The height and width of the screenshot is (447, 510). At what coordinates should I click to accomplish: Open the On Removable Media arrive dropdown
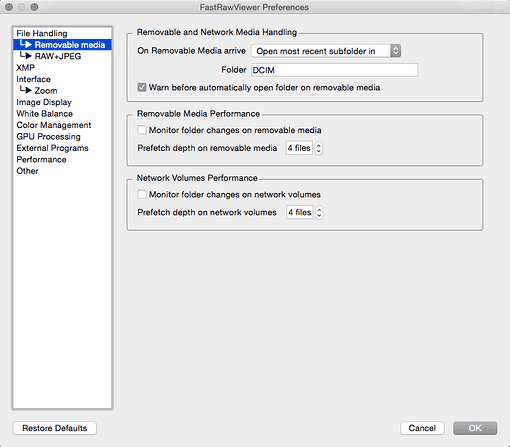pos(326,51)
